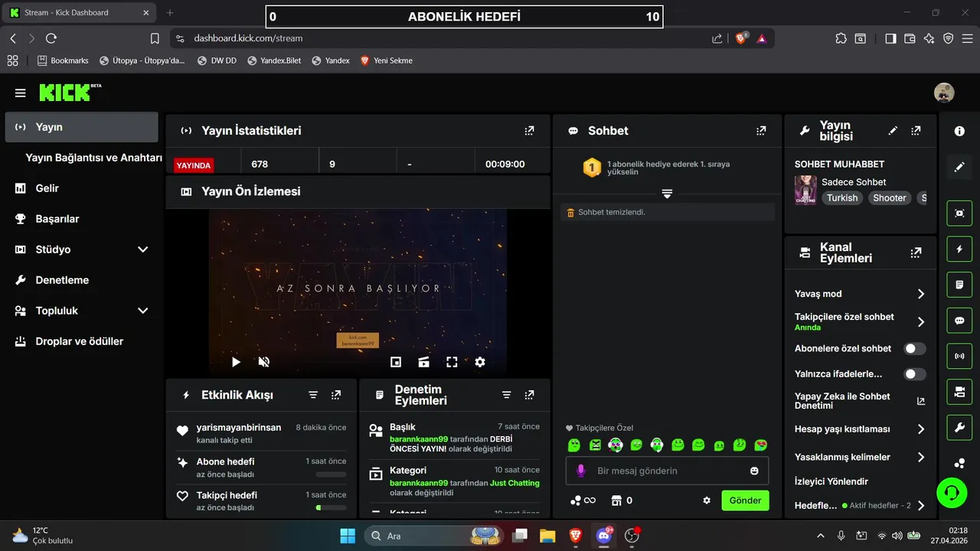Click the Abone hedefi progress bar
The height and width of the screenshot is (551, 980).
(x=331, y=474)
